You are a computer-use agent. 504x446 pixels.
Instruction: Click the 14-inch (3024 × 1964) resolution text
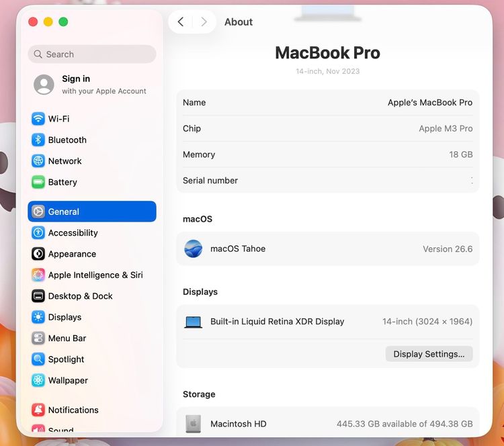pos(427,321)
